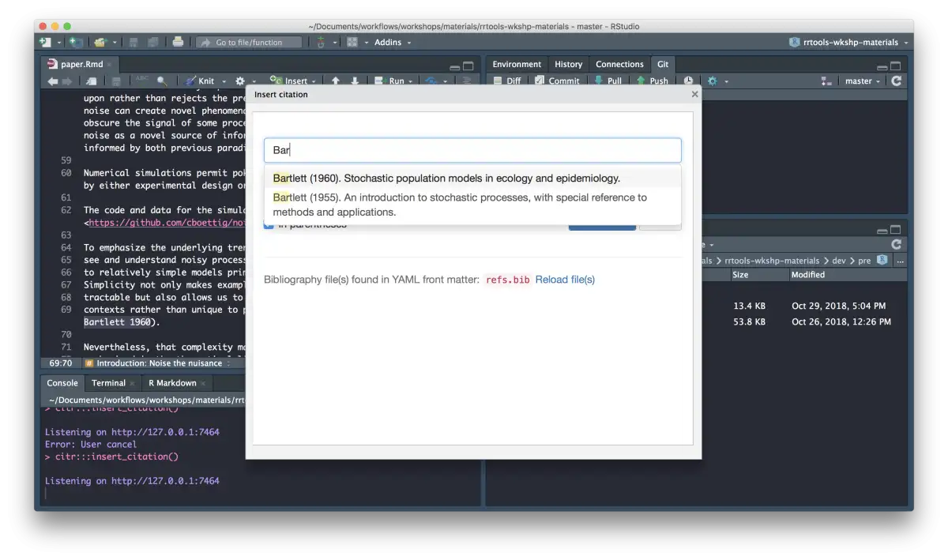Image resolution: width=948 pixels, height=560 pixels.
Task: Select the Bartlett (1960) citation suggestion
Action: pos(446,178)
